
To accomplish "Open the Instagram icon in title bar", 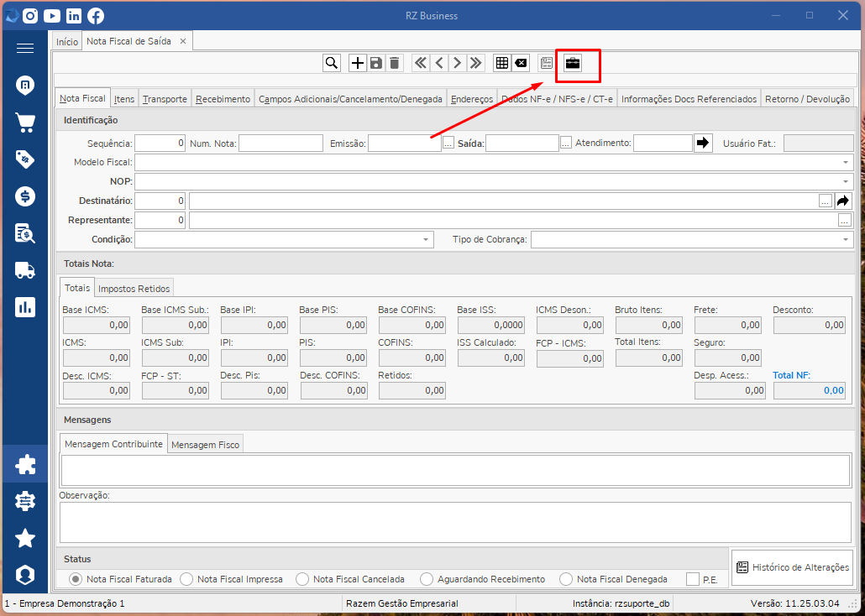I will coord(31,15).
